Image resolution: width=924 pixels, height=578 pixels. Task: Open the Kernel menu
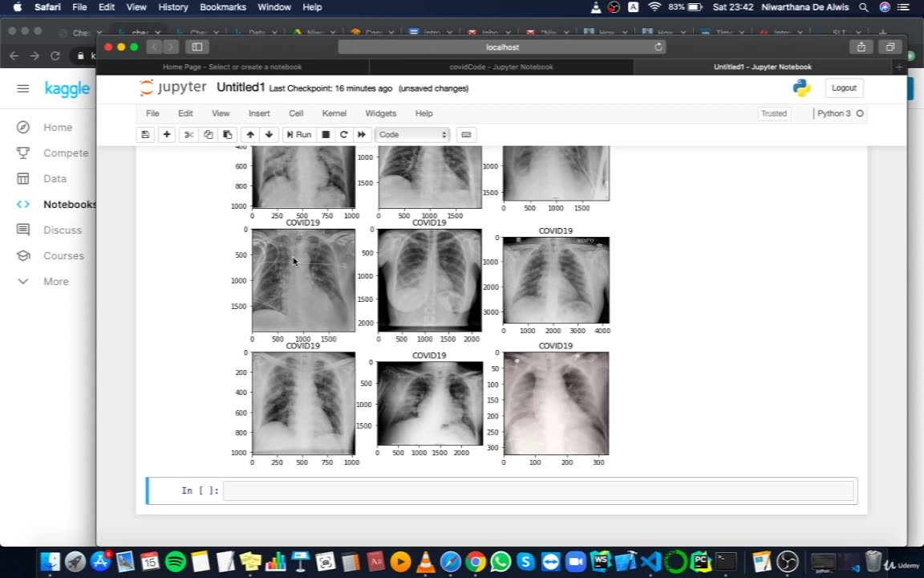click(334, 113)
